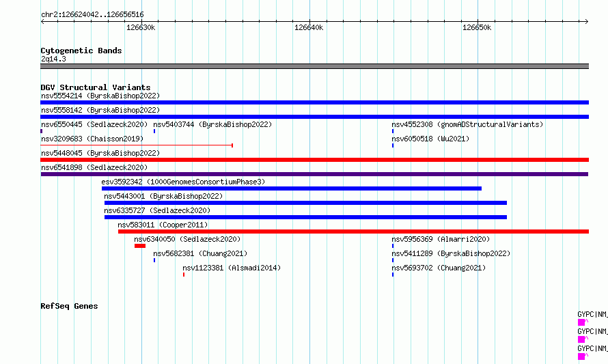Select the gray 2q14.3 cytogenetic band bar

click(x=314, y=66)
